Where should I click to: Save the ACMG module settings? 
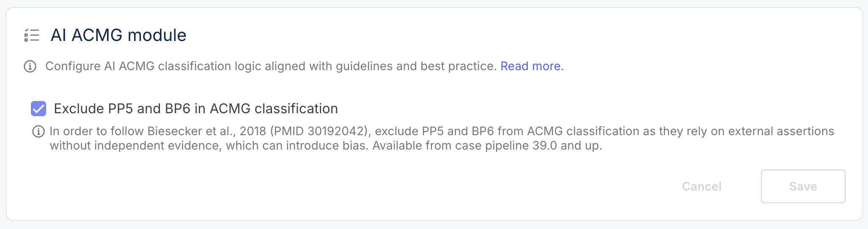point(802,186)
